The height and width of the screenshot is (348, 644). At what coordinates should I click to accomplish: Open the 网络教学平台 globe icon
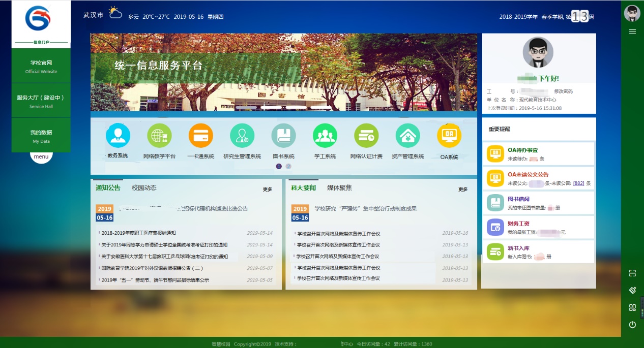[x=159, y=136]
